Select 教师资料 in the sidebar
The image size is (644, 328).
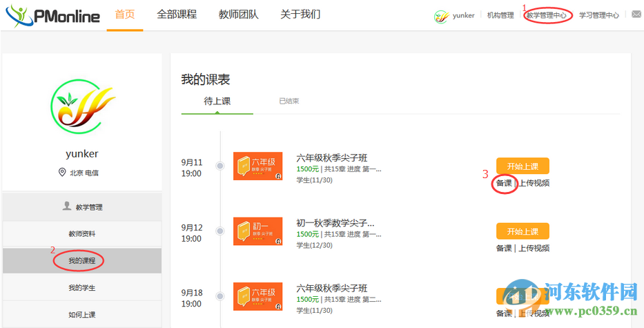(x=82, y=234)
